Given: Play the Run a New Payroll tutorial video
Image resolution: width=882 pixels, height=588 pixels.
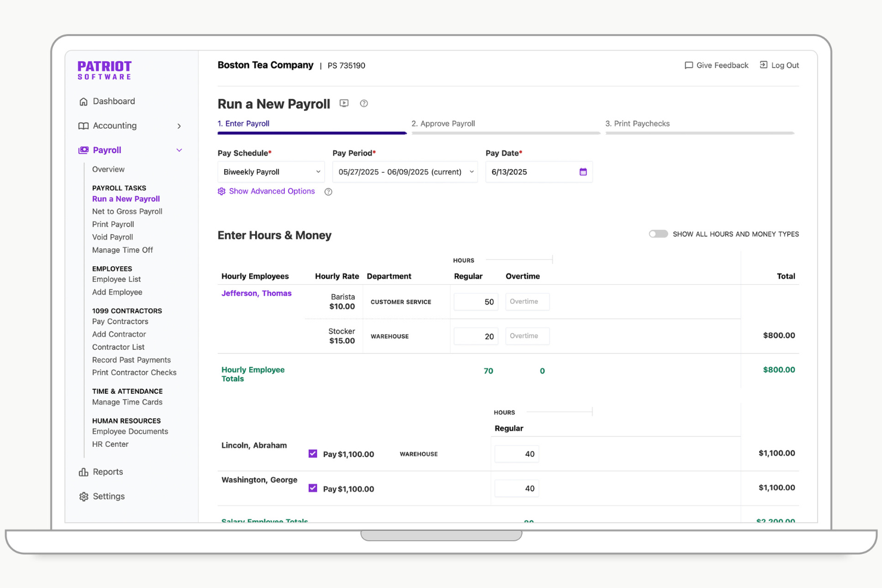Looking at the screenshot, I should (x=344, y=103).
